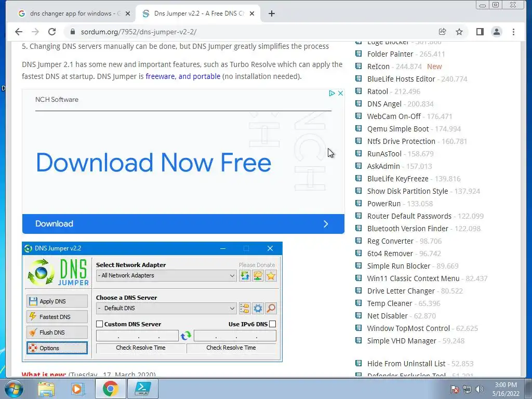Click the Action Center flag icon
This screenshot has height=399, width=532.
pos(455,389)
